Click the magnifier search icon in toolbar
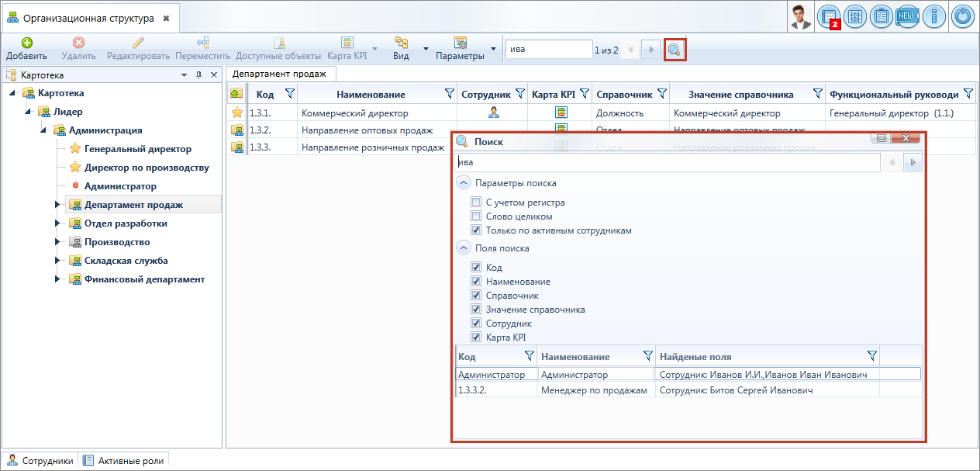Image resolution: width=980 pixels, height=471 pixels. point(675,50)
